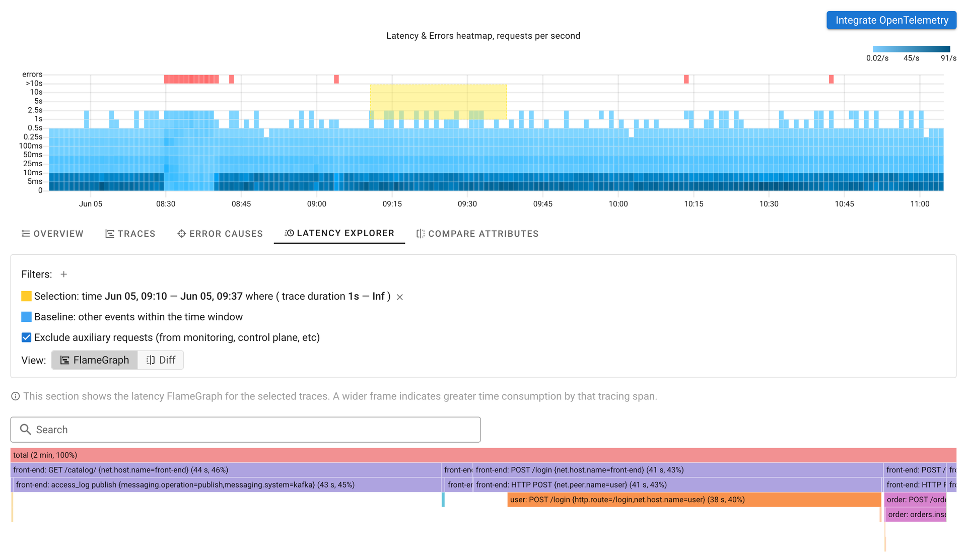Screen dimensions: 967x560
Task: Select the order: orders.insert pink frame
Action: click(x=916, y=515)
